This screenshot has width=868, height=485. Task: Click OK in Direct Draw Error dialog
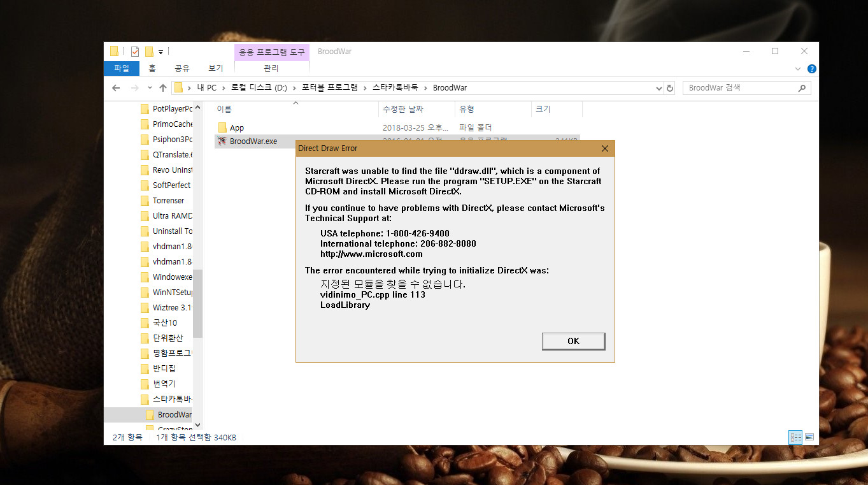tap(573, 341)
